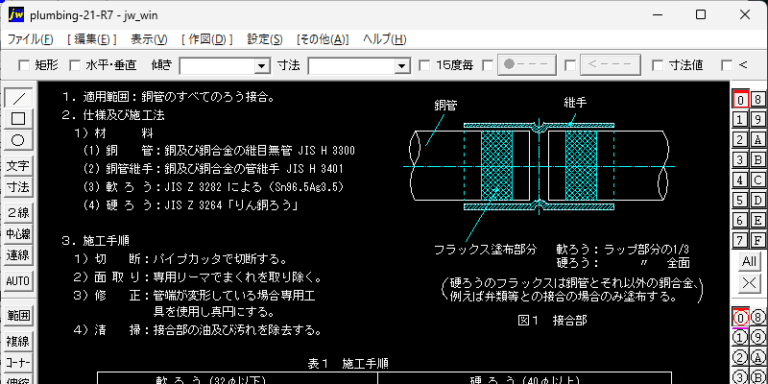This screenshot has width=768, height=384.
Task: Select the rectangle drawing tool
Action: 18,119
